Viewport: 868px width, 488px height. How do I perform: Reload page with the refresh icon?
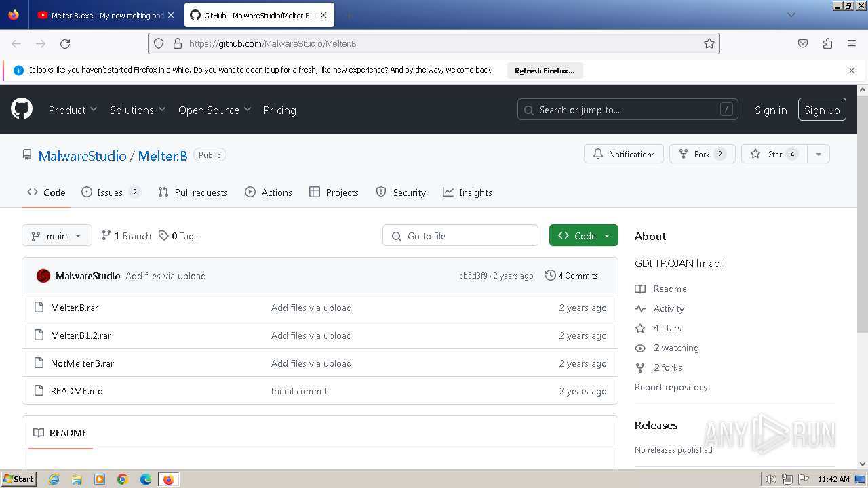[65, 43]
